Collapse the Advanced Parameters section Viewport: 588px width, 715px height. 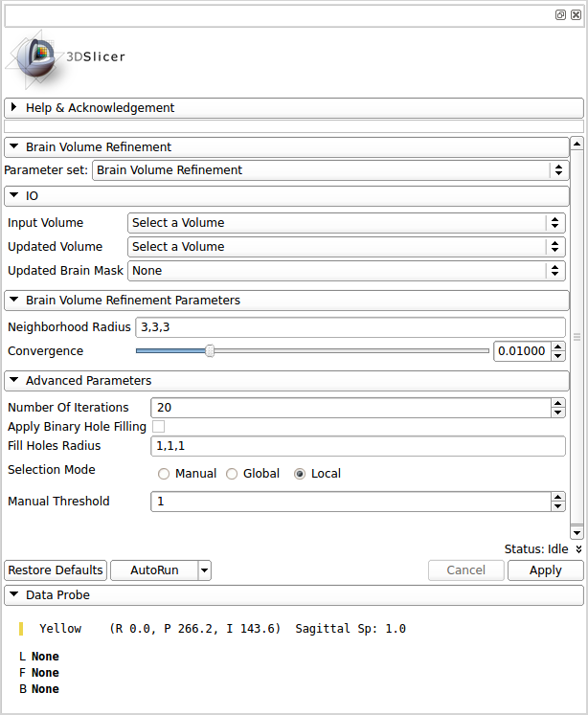(x=14, y=381)
